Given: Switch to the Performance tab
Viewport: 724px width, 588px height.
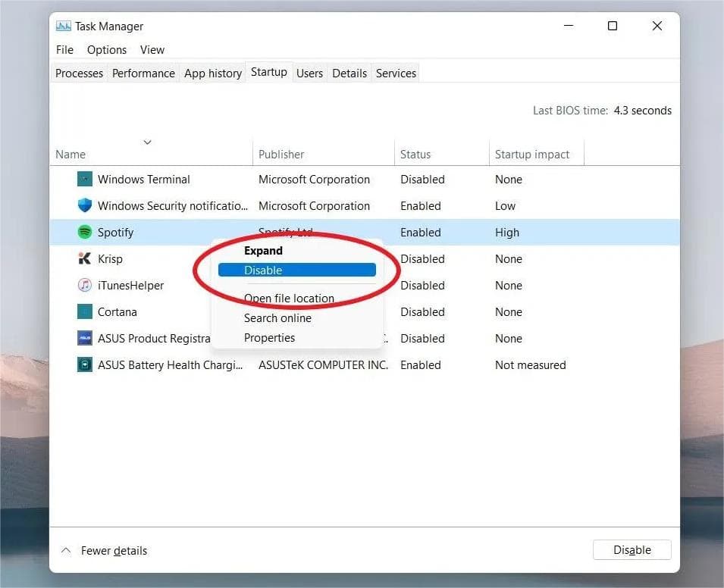Looking at the screenshot, I should point(143,73).
